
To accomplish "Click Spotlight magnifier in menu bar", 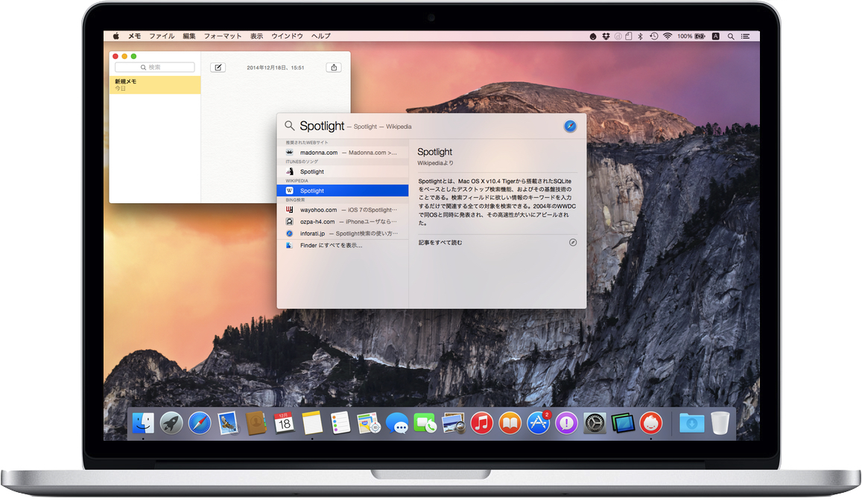I will coord(731,36).
